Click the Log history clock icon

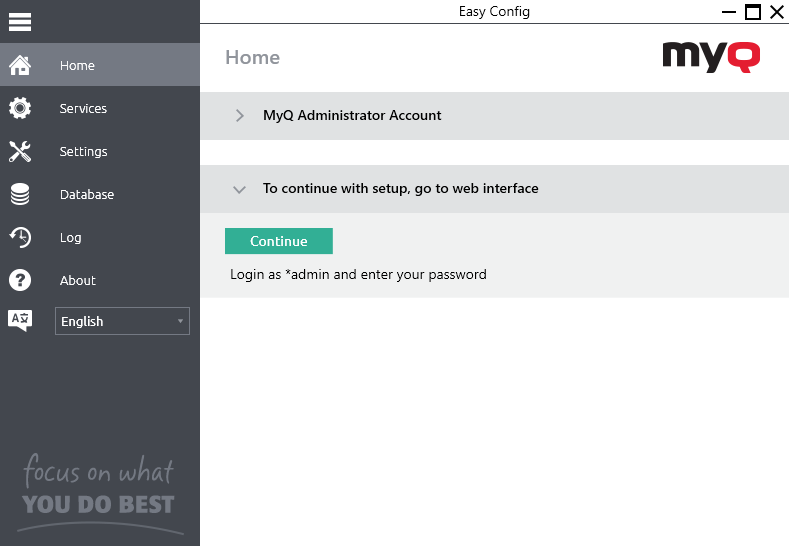[20, 238]
